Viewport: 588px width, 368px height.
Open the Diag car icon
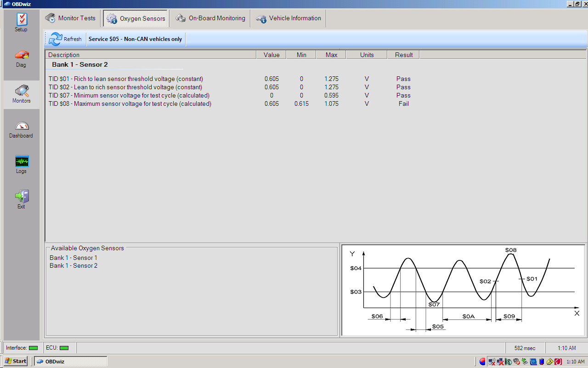pos(21,55)
